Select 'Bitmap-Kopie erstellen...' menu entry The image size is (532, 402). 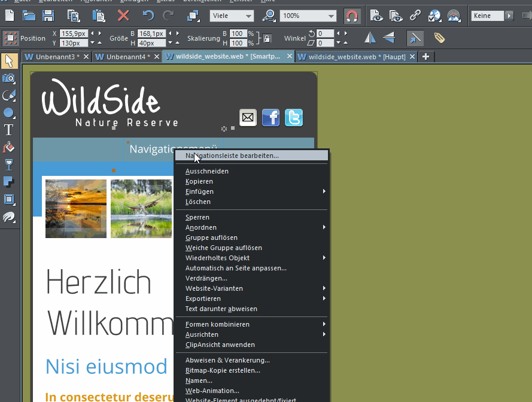point(252,370)
